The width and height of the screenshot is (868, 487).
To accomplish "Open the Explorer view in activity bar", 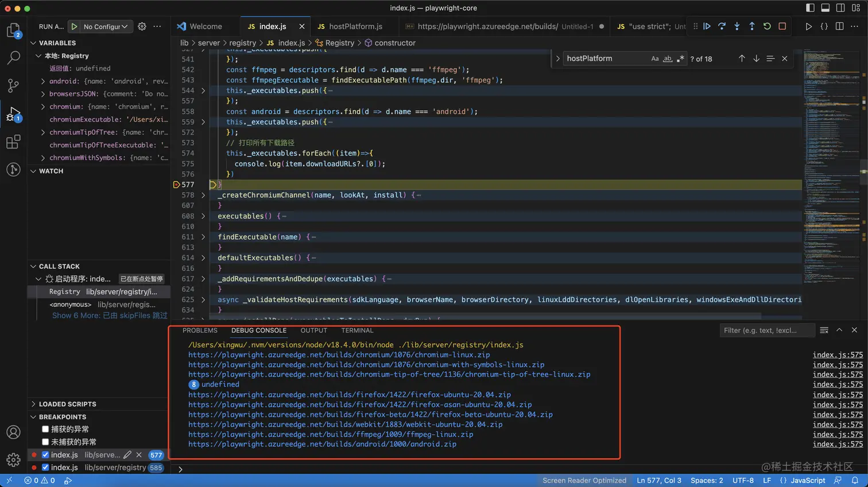I will [x=13, y=30].
